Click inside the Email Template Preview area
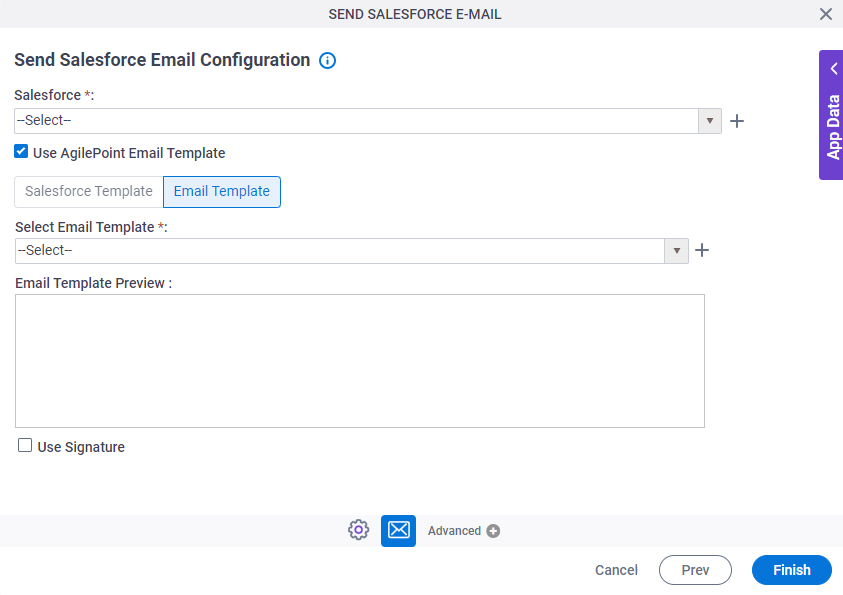Image resolution: width=843 pixels, height=595 pixels. tap(360, 360)
